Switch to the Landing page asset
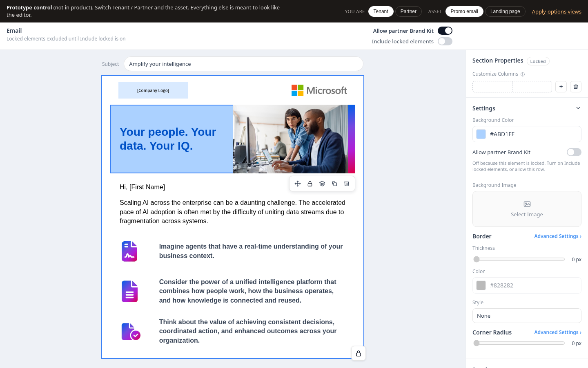Image resolution: width=588 pixels, height=368 pixels. pyautogui.click(x=505, y=11)
